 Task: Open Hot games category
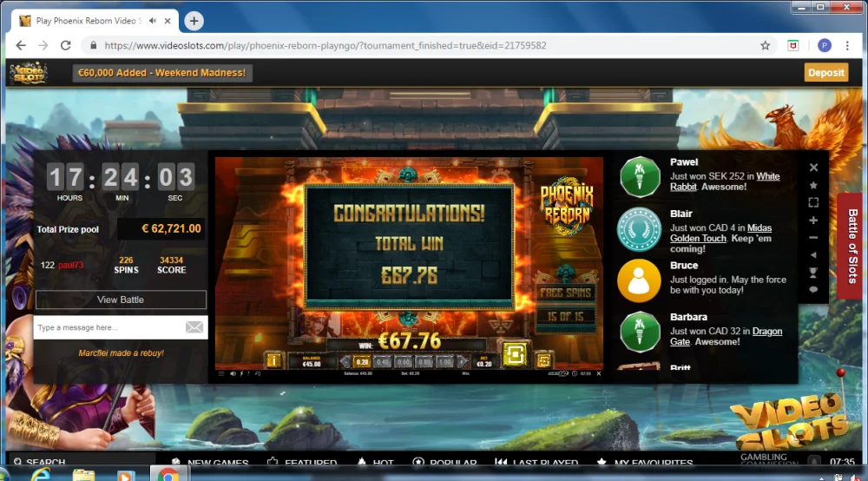[375, 463]
